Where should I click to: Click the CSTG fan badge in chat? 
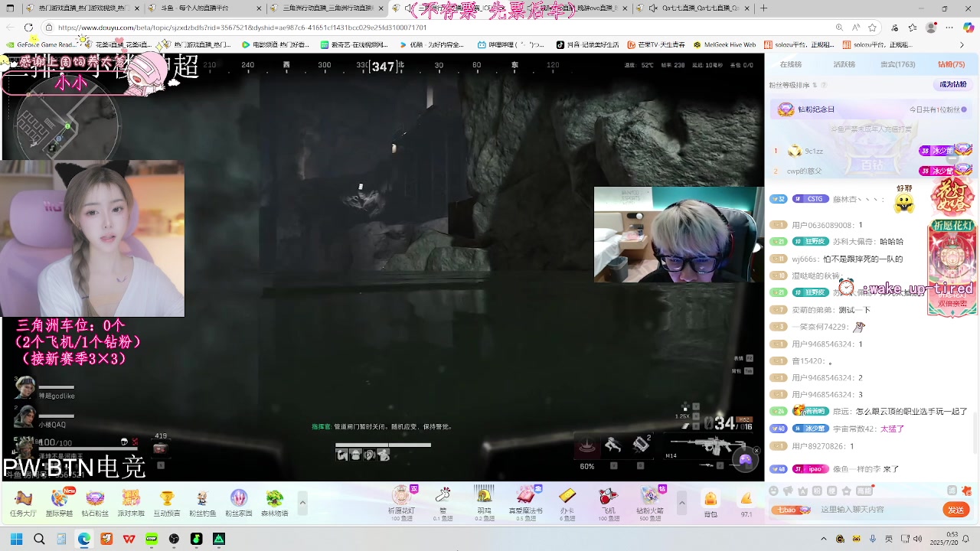click(811, 199)
